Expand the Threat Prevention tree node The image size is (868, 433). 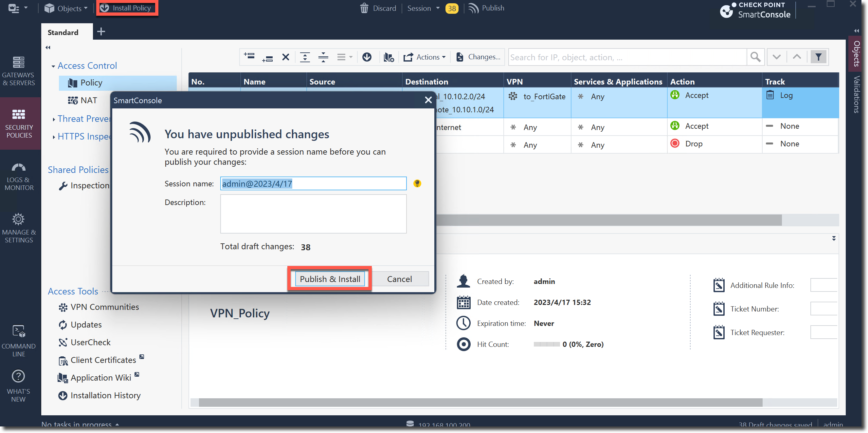(x=54, y=119)
